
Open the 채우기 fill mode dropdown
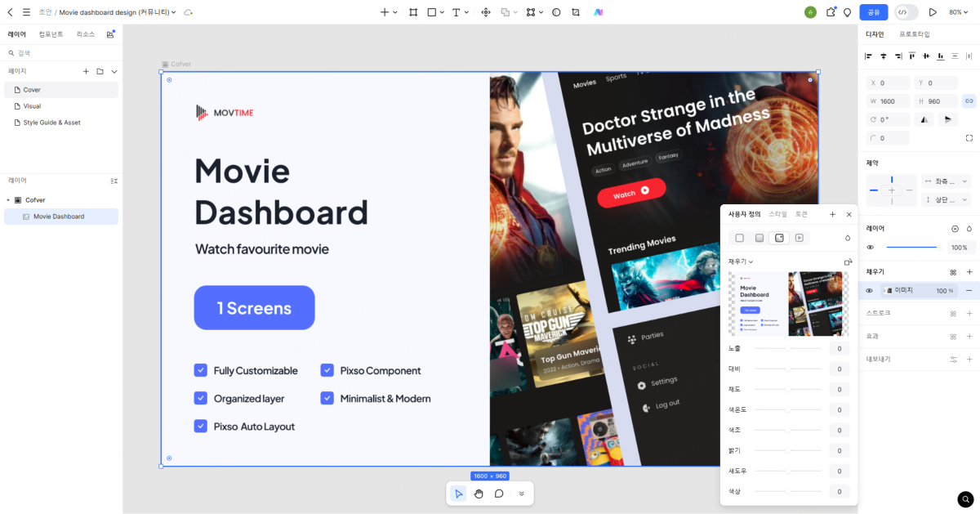tap(741, 261)
